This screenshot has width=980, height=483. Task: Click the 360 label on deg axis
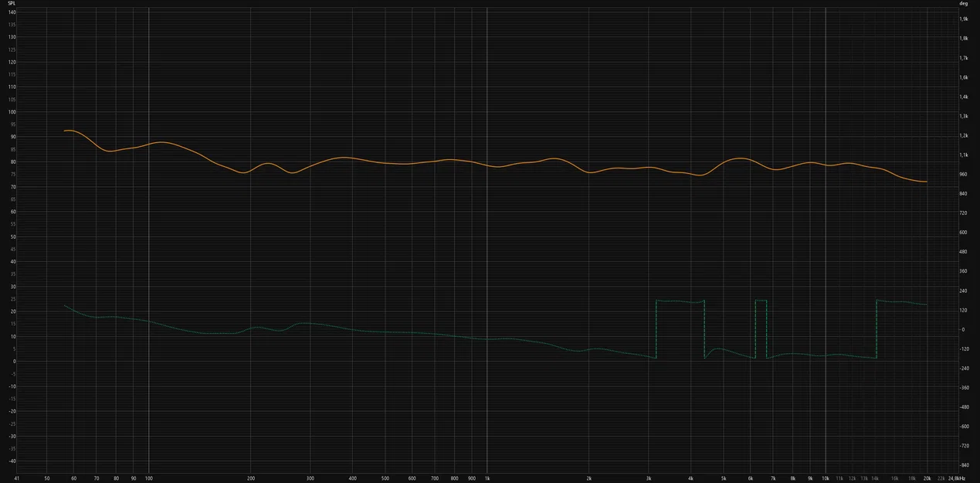pyautogui.click(x=963, y=271)
